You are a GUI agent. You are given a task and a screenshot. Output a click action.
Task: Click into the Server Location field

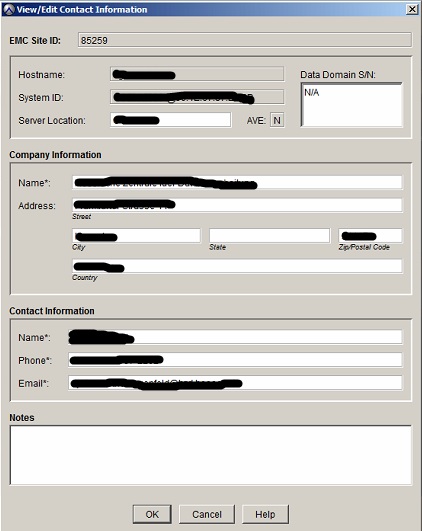[171, 120]
